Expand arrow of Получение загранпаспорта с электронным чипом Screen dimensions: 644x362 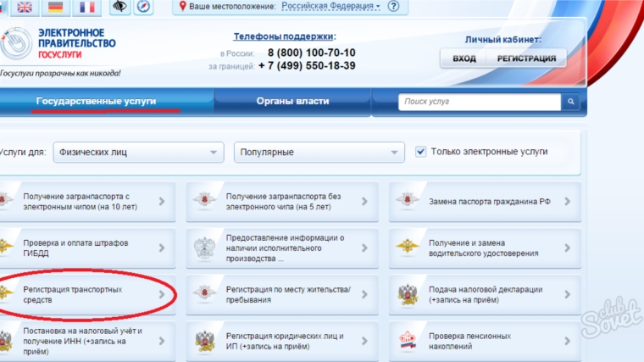click(x=162, y=201)
